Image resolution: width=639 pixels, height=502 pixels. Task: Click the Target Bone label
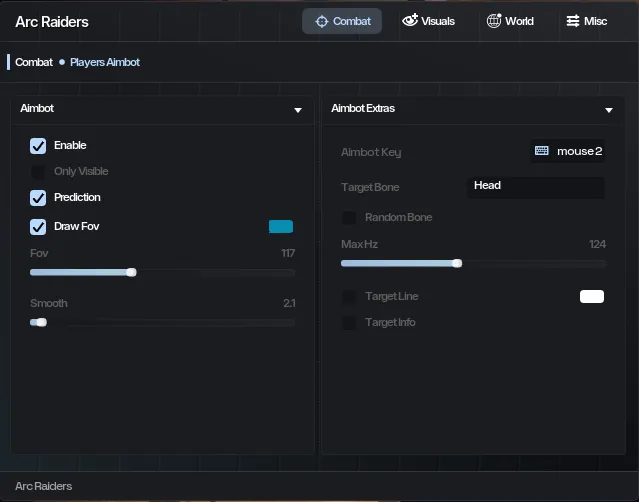[x=370, y=187]
